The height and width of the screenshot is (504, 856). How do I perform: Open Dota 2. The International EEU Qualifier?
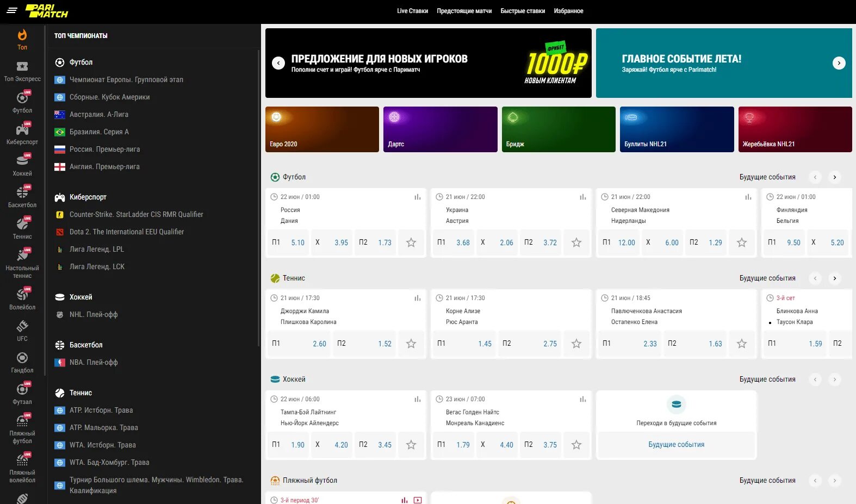click(127, 232)
